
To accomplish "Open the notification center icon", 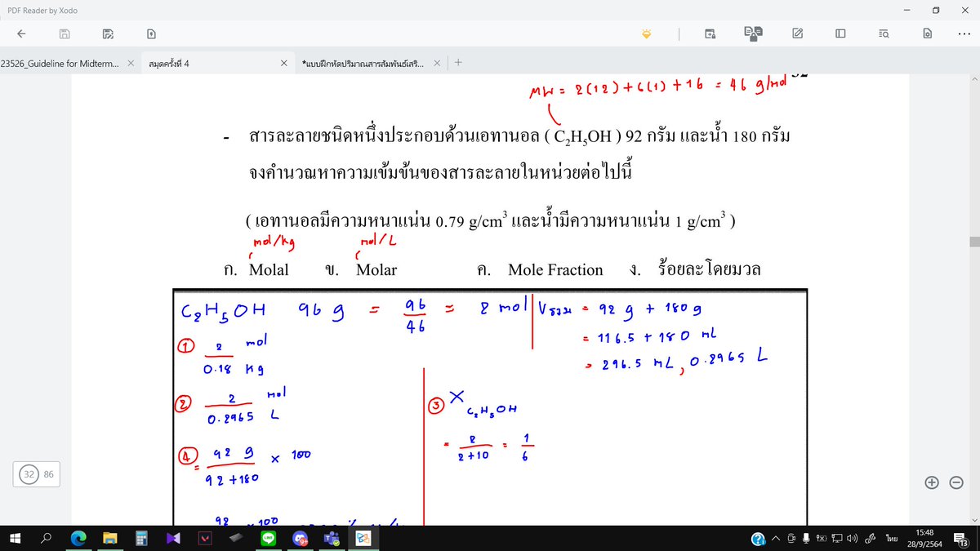I will [961, 538].
